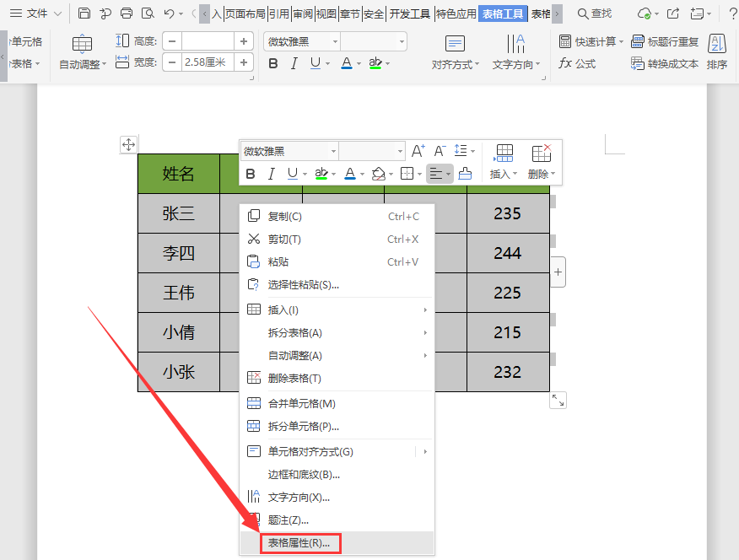Toggle Italic in the floating mini toolbar
The height and width of the screenshot is (560, 739).
271,174
